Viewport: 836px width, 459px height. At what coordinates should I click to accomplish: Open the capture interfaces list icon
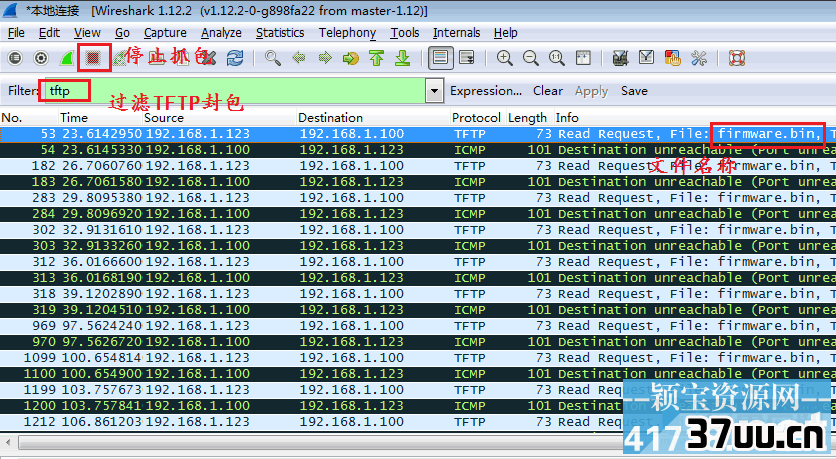[15, 58]
